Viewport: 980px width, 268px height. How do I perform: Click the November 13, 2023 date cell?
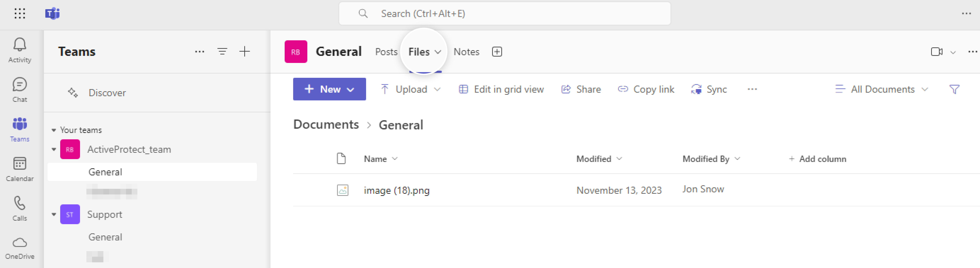[x=619, y=190]
